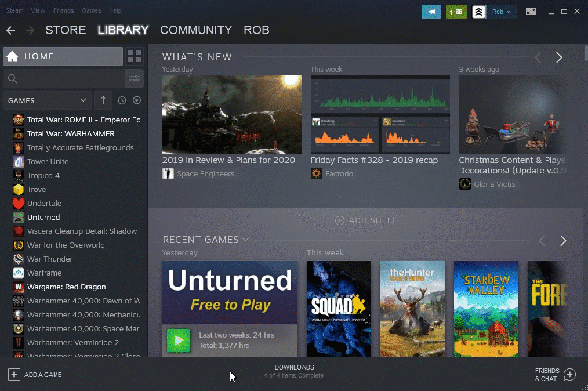Show next Recent Games

coord(563,241)
